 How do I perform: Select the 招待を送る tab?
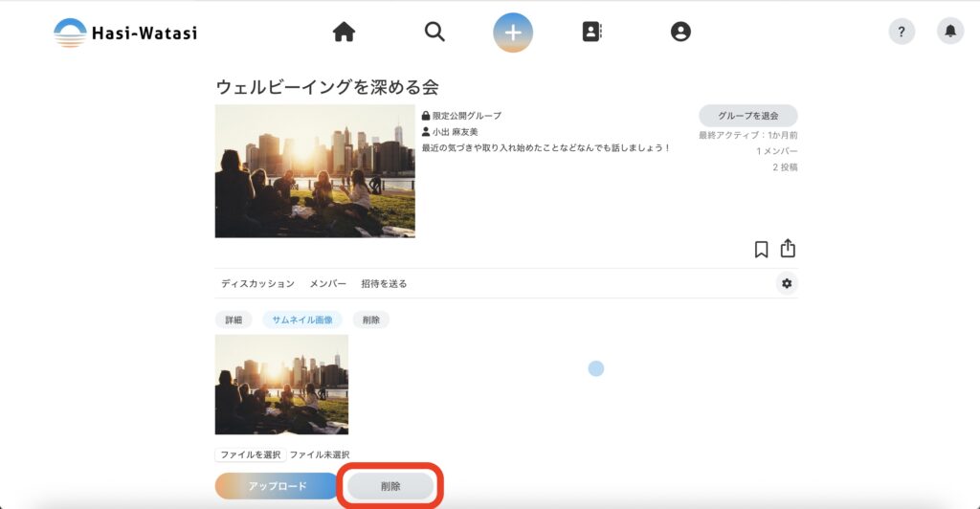384,284
